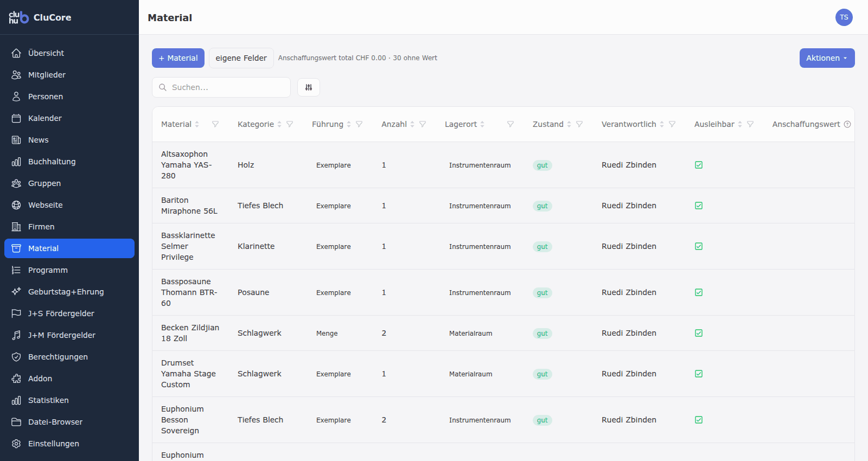Viewport: 868px width, 461px height.
Task: Sort by the Kategorie column arrows
Action: pyautogui.click(x=279, y=124)
